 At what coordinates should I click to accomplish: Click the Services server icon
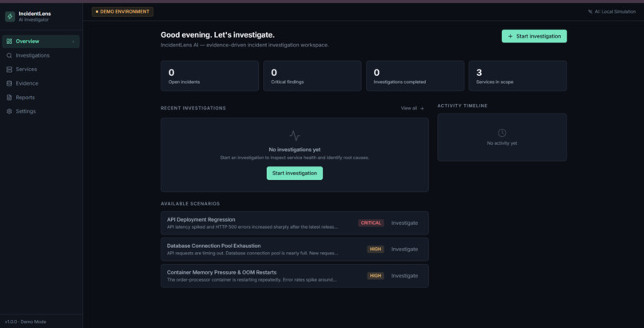[9, 70]
